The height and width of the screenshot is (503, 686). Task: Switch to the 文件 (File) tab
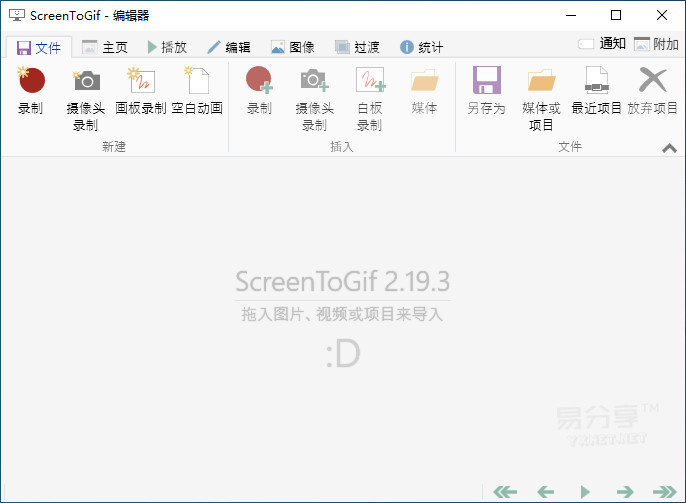click(38, 47)
